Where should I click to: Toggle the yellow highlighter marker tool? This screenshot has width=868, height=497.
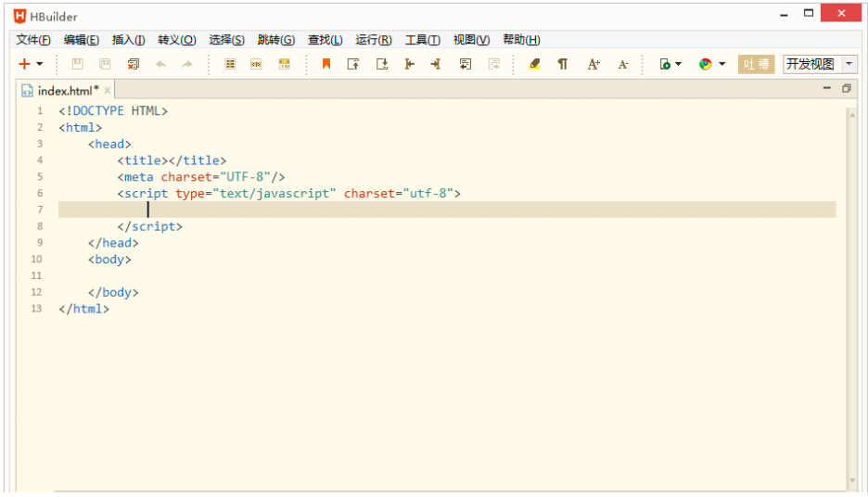(x=533, y=64)
